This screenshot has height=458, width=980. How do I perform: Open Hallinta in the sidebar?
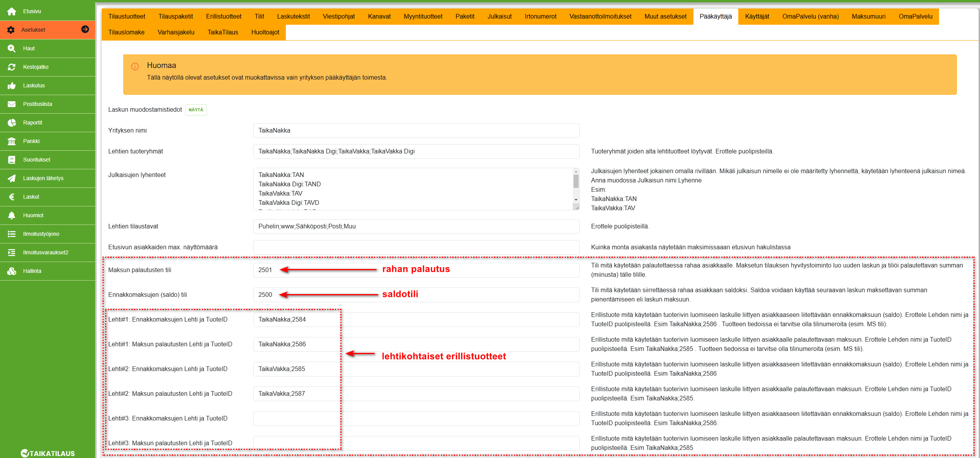point(48,271)
